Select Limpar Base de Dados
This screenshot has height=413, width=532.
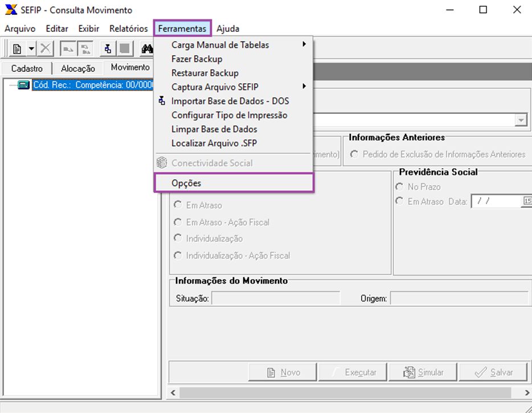coord(234,129)
